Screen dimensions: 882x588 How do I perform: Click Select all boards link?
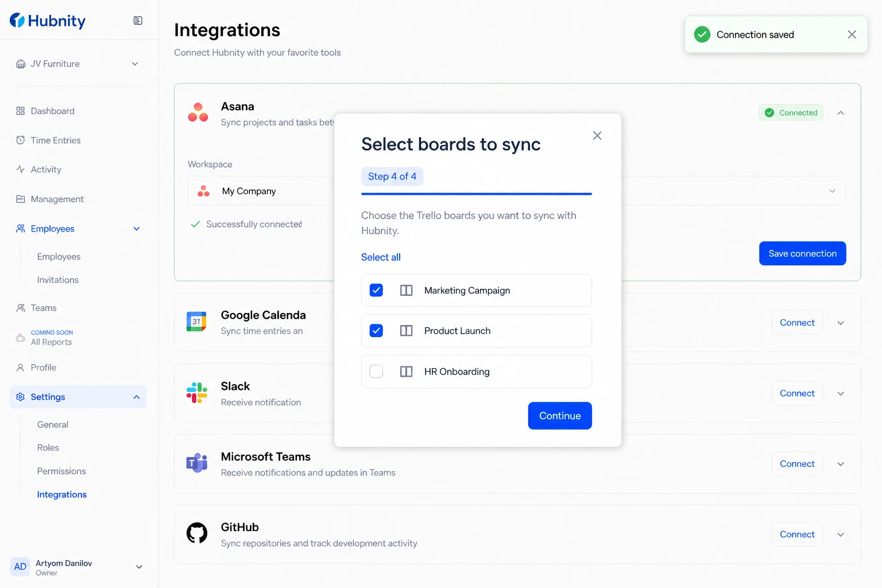381,257
